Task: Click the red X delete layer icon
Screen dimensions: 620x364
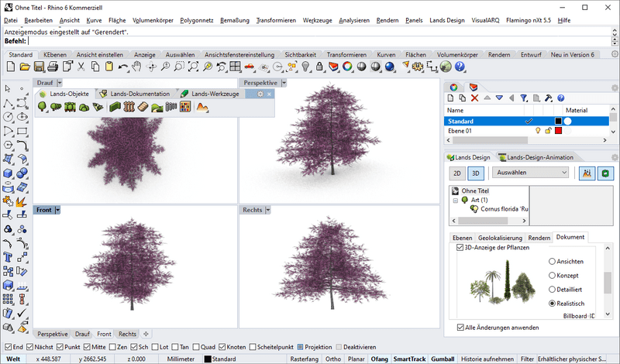Action: pyautogui.click(x=474, y=98)
